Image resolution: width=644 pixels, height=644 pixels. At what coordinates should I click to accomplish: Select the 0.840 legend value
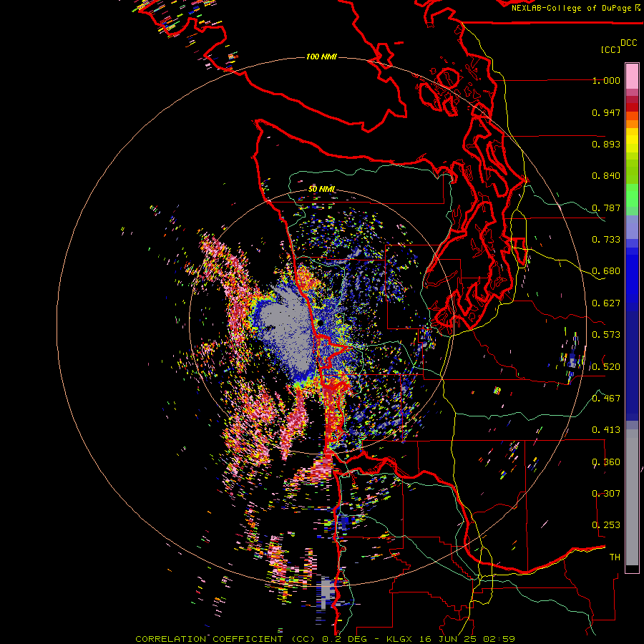click(606, 176)
